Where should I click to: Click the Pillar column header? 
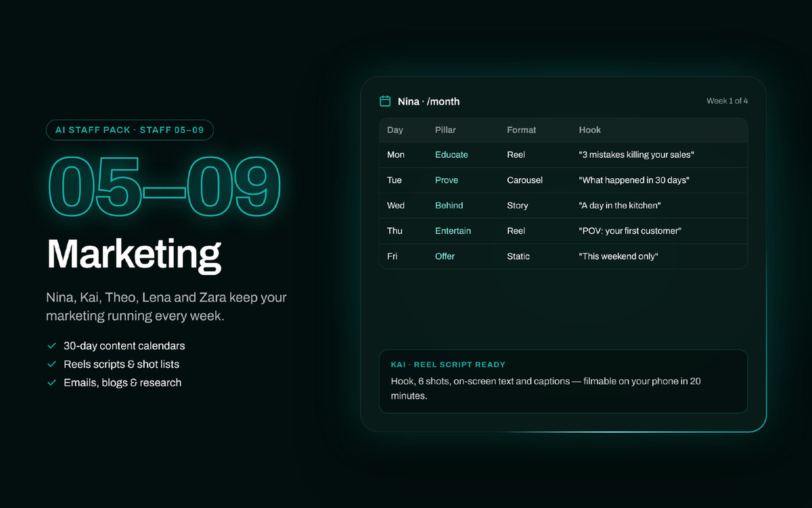coord(446,130)
